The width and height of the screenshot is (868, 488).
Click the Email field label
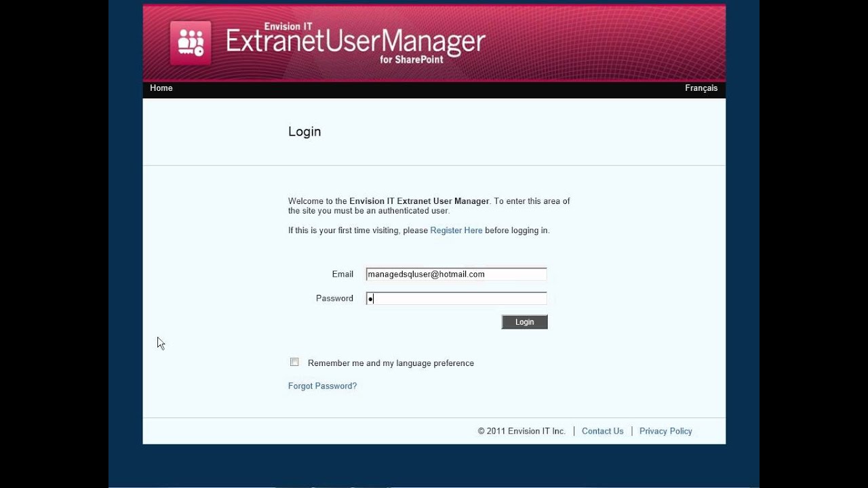[342, 274]
